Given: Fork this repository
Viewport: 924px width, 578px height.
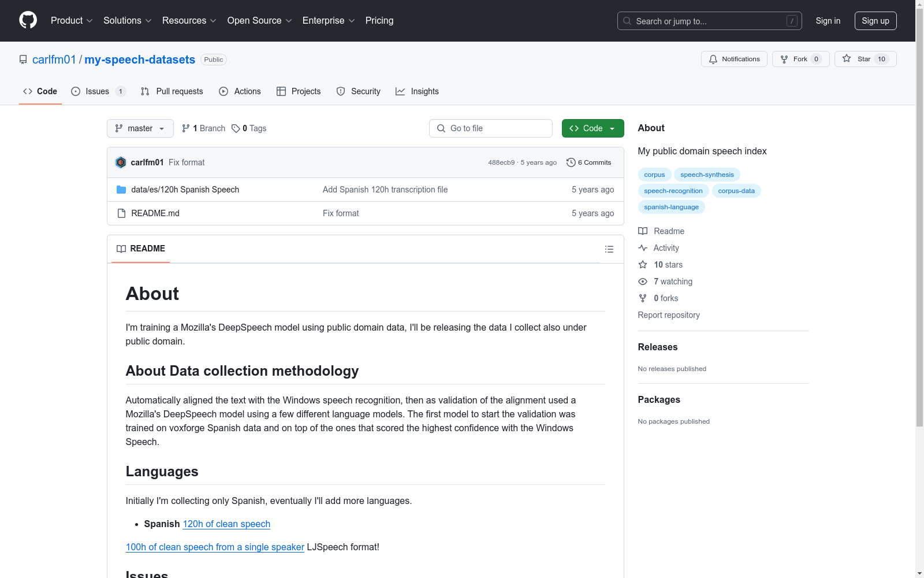Looking at the screenshot, I should (x=800, y=59).
